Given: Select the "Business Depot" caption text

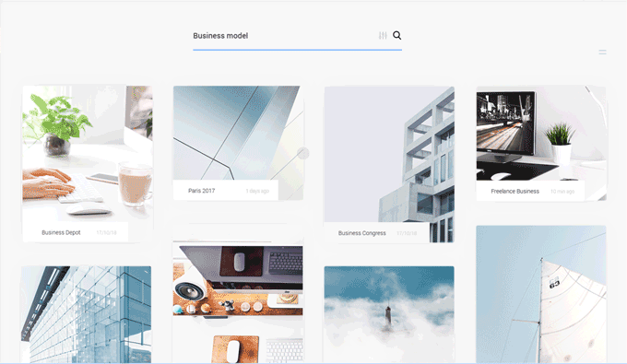Looking at the screenshot, I should click(61, 232).
